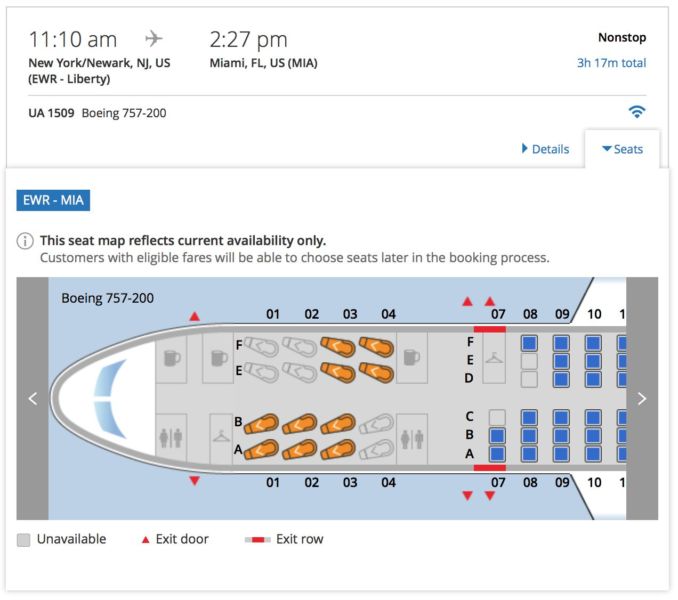Select economy seat 07A
678x600 pixels.
click(x=497, y=453)
